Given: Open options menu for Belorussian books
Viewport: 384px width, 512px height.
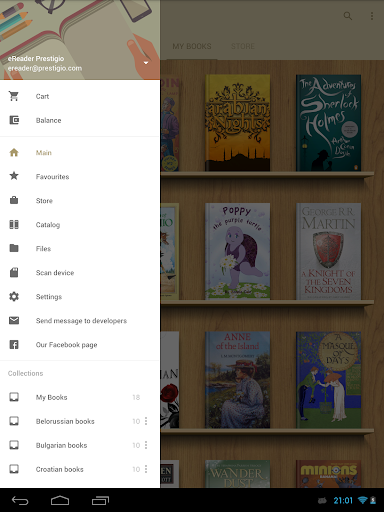Looking at the screenshot, I should tap(146, 421).
